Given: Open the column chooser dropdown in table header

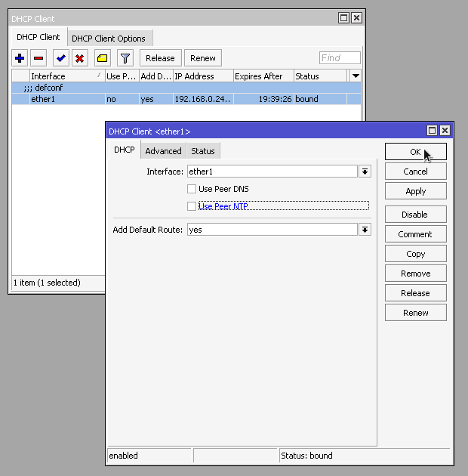Looking at the screenshot, I should [356, 76].
